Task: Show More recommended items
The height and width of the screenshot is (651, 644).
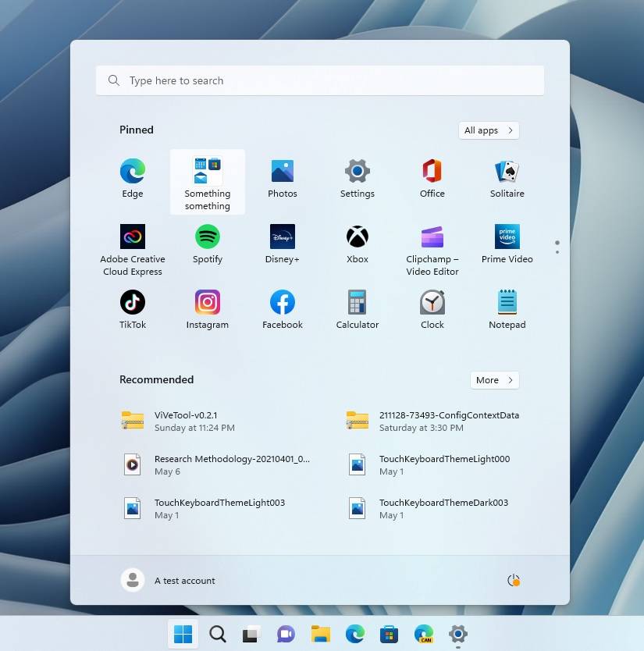Action: click(494, 380)
